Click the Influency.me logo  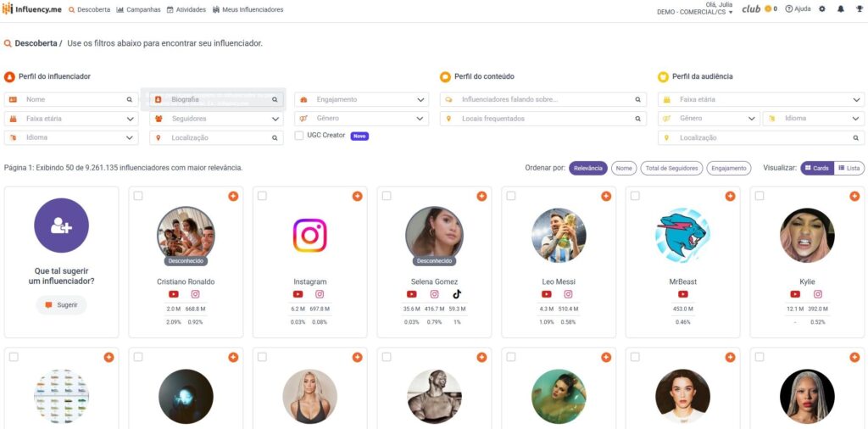pyautogui.click(x=32, y=9)
